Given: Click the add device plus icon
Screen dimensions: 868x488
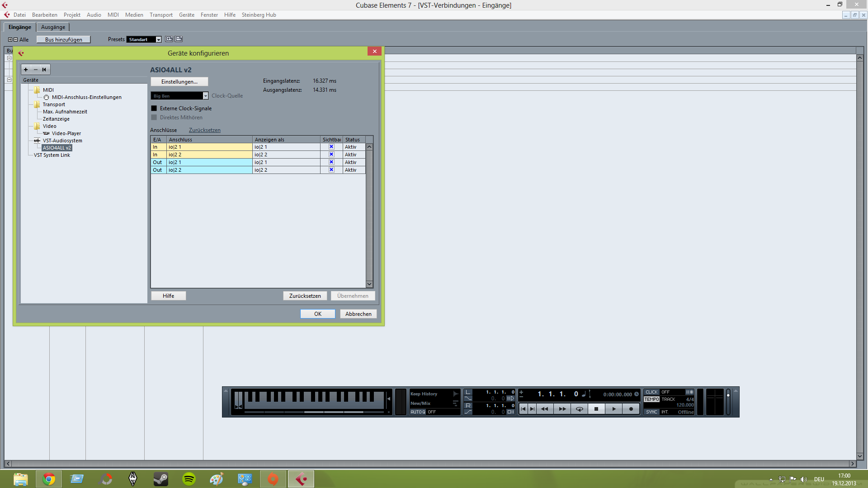Looking at the screenshot, I should coord(26,70).
